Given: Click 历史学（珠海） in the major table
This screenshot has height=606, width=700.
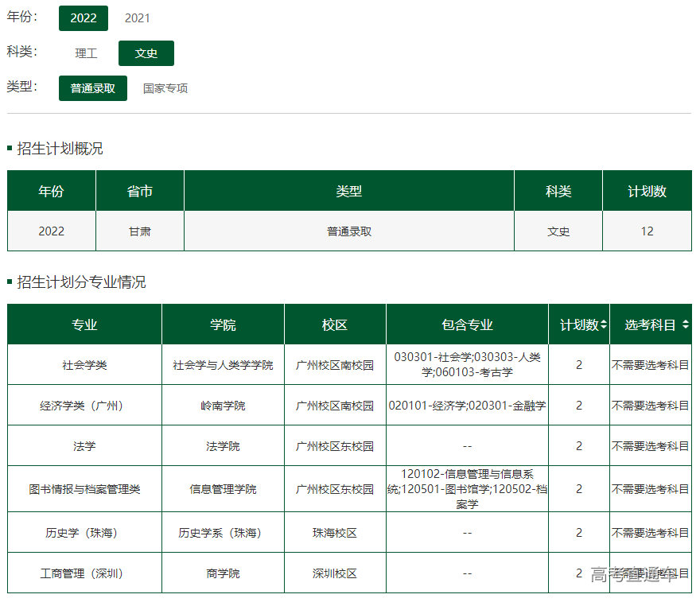Looking at the screenshot, I should pyautogui.click(x=84, y=533).
